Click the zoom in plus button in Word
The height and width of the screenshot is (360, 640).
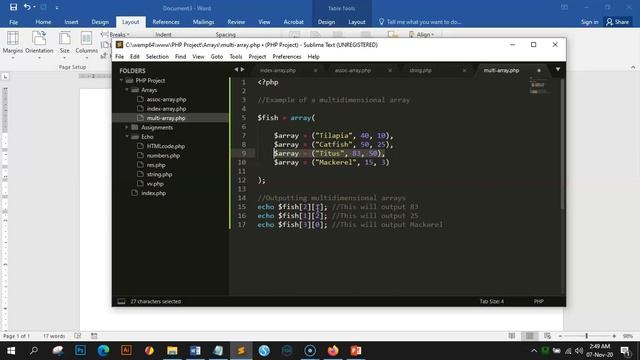click(x=614, y=336)
